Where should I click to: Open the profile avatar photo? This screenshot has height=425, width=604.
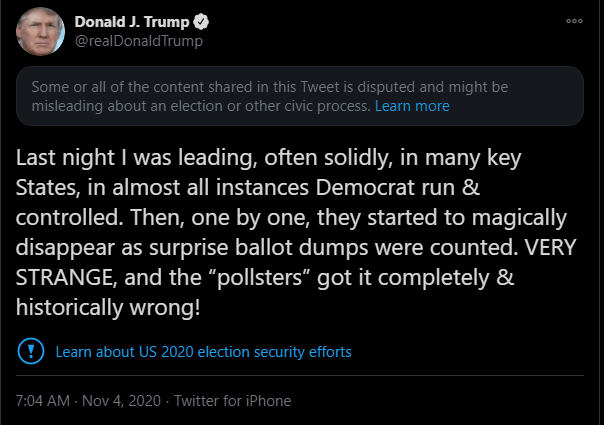pos(40,31)
